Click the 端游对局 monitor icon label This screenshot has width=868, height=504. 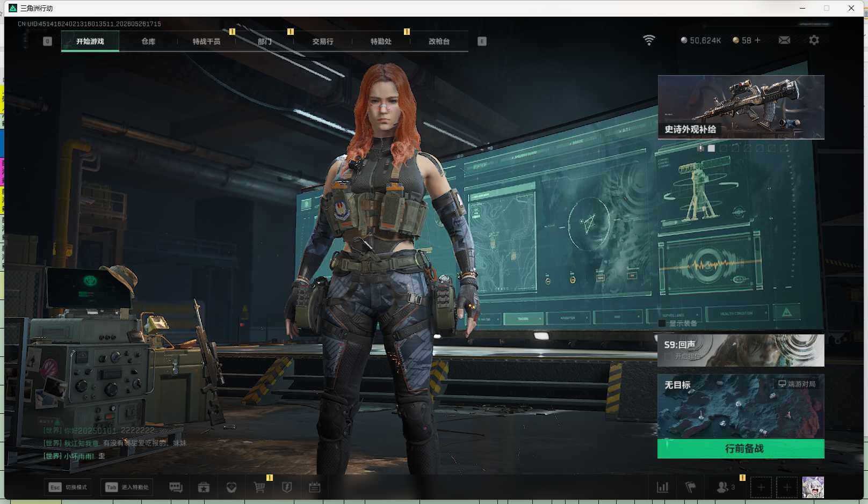coord(797,384)
